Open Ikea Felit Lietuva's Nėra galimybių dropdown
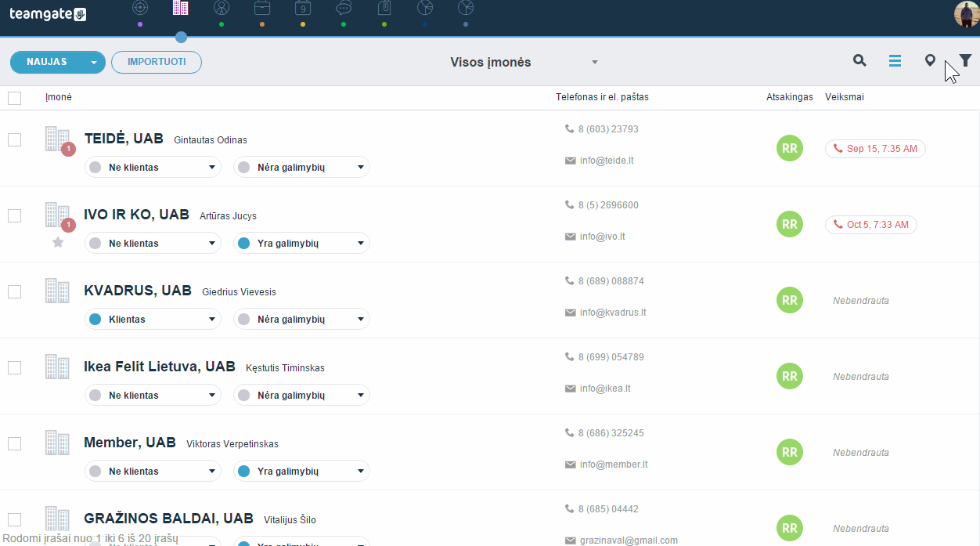Viewport: 980px width, 546px height. (301, 395)
